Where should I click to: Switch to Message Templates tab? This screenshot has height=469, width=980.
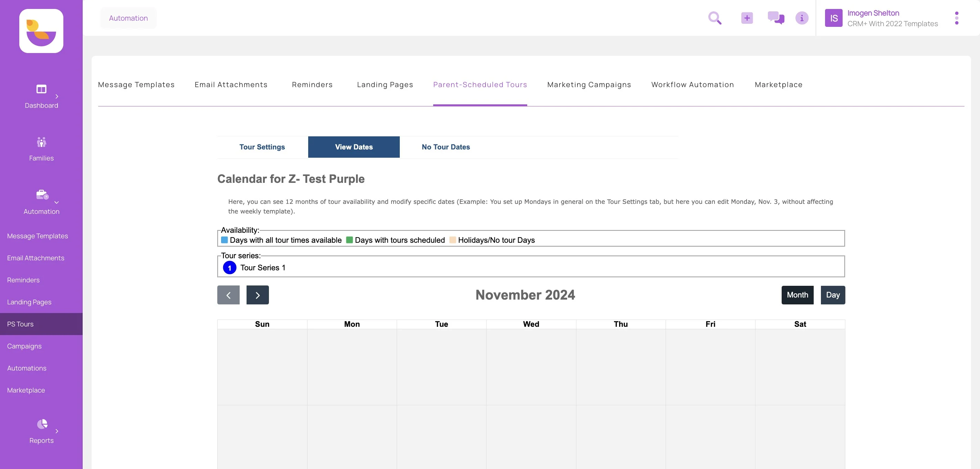(x=136, y=84)
